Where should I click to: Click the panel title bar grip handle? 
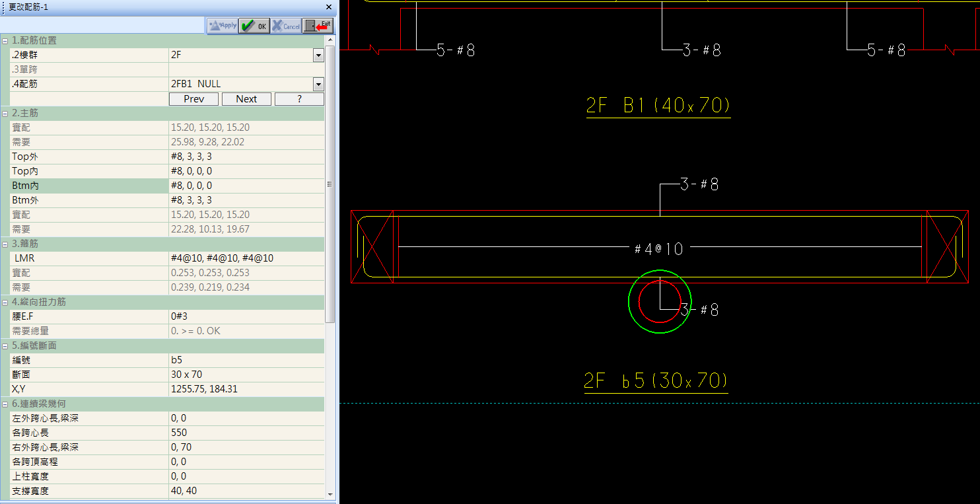point(3,7)
